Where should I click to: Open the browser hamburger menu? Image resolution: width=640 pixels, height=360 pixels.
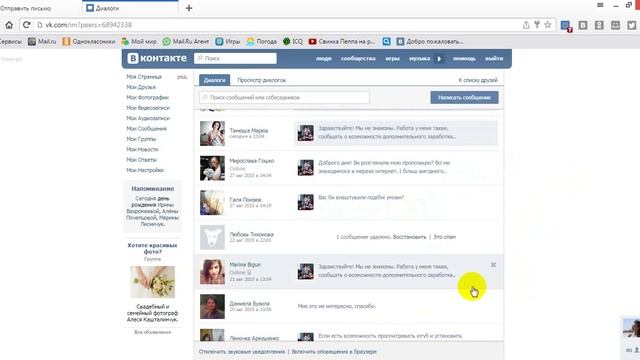(x=600, y=5)
